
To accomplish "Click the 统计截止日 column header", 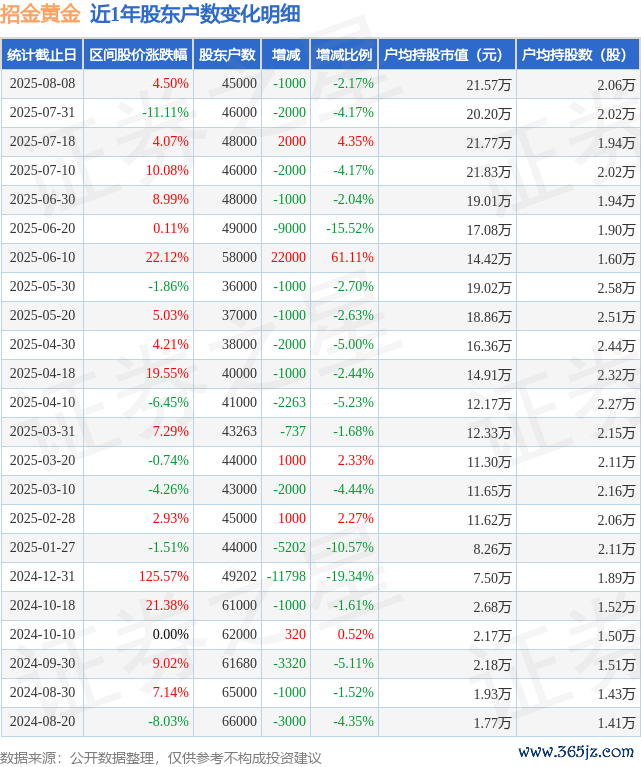I will pyautogui.click(x=42, y=54).
